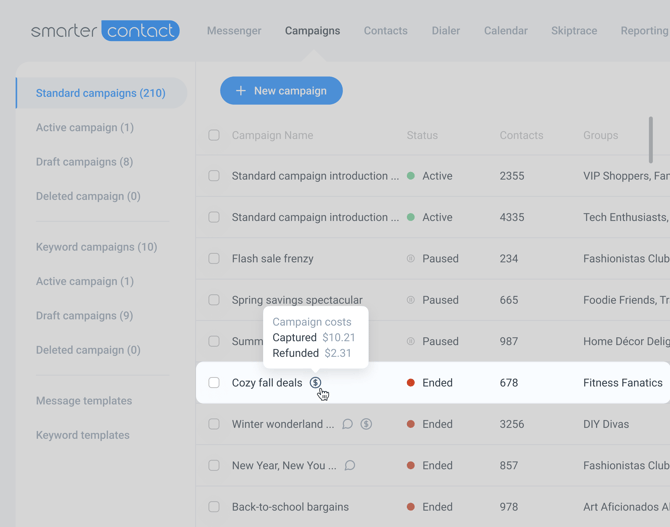Check the Back-to-school bargains checkbox
The height and width of the screenshot is (527, 670).
coord(214,506)
